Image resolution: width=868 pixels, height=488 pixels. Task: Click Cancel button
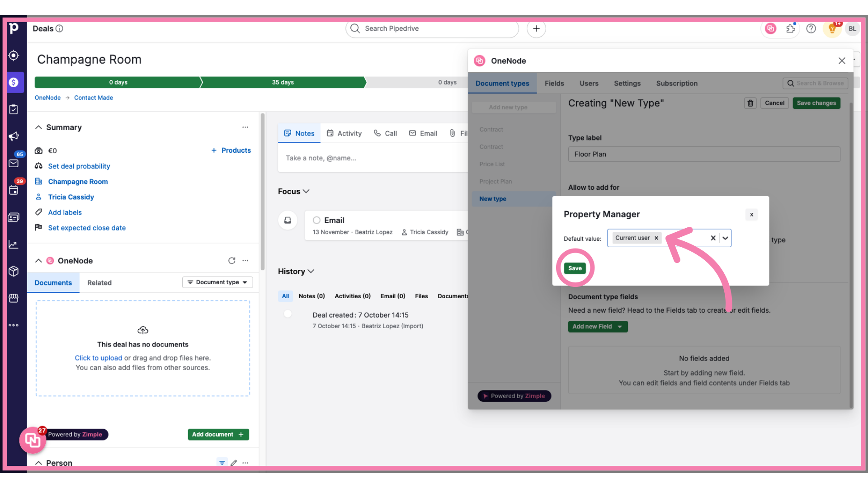pyautogui.click(x=775, y=103)
